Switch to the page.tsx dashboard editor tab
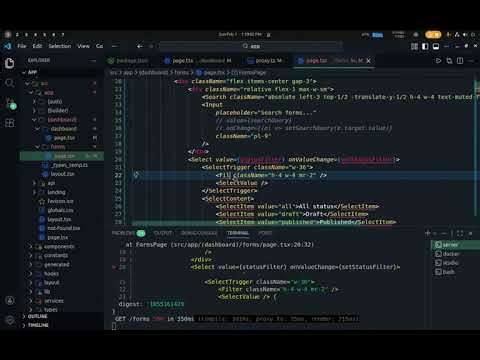Viewport: 480px width, 360px height. [x=198, y=61]
